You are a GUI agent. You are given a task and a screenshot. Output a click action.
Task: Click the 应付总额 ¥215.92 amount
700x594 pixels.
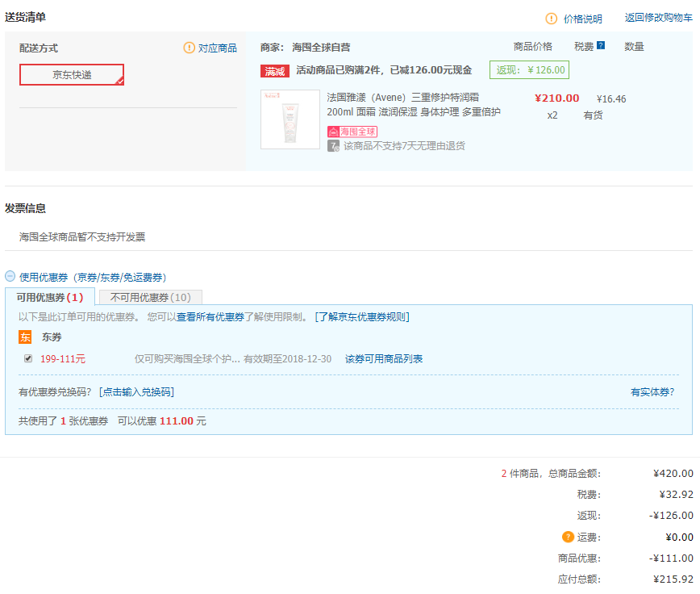[x=673, y=579]
